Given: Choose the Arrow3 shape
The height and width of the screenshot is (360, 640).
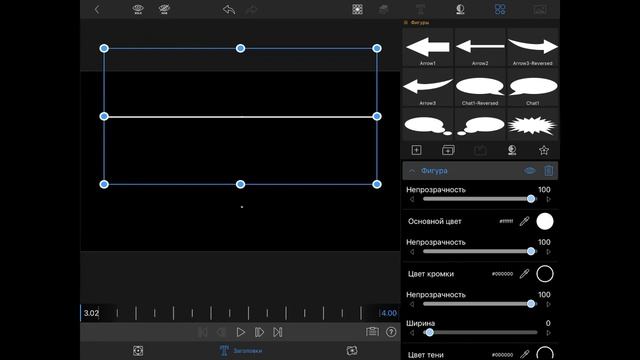Looking at the screenshot, I should (428, 88).
